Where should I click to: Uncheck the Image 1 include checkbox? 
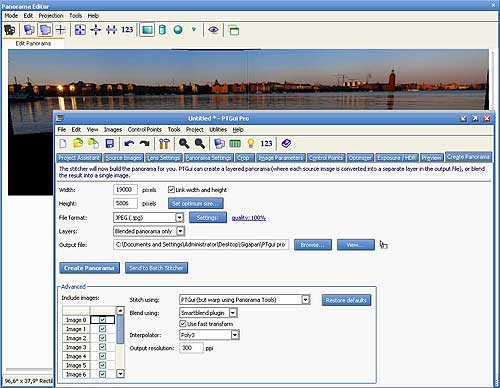(x=102, y=329)
